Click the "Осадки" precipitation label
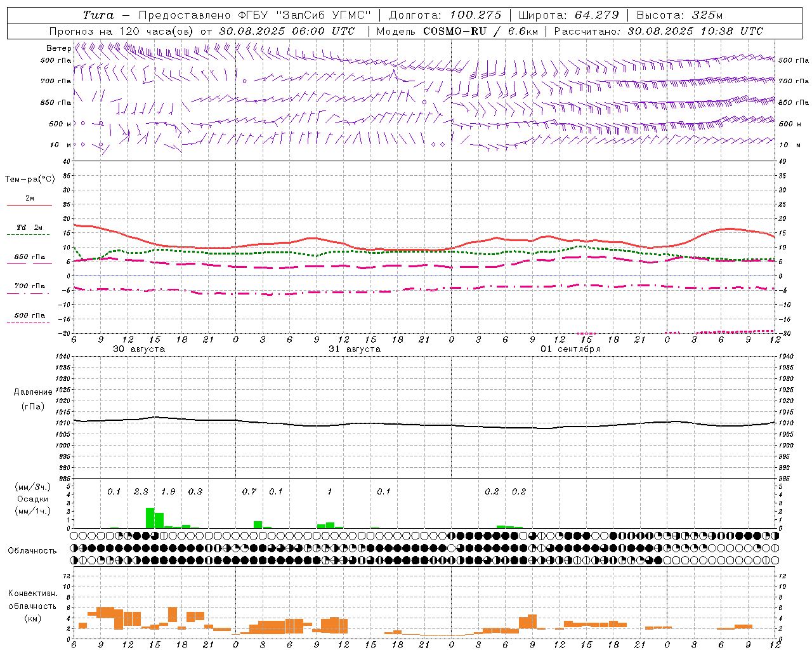The image size is (812, 650). 32,499
